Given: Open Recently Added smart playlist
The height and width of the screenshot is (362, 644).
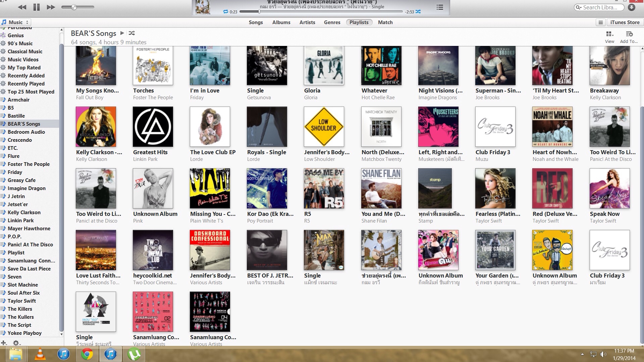Looking at the screenshot, I should [x=26, y=75].
